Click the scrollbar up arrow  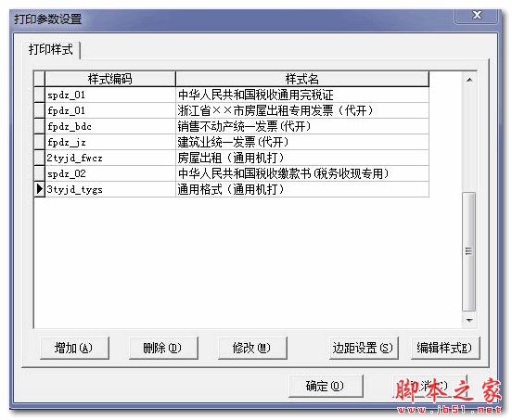[469, 81]
